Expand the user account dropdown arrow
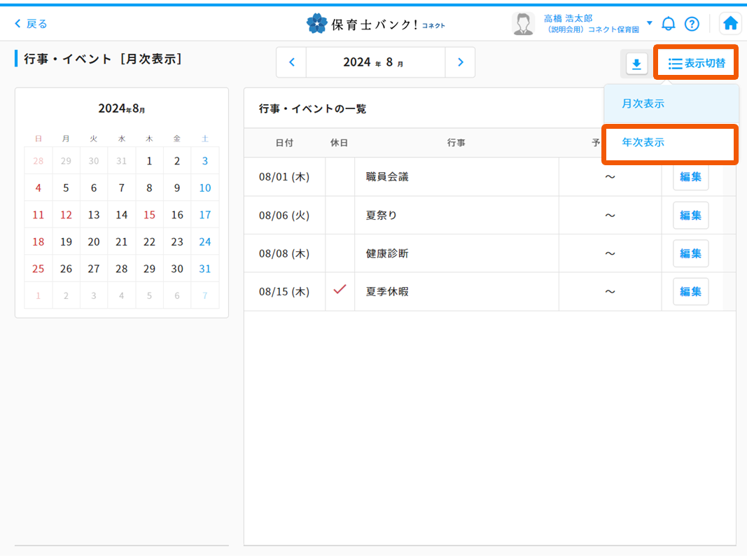Image resolution: width=747 pixels, height=560 pixels. 649,23
